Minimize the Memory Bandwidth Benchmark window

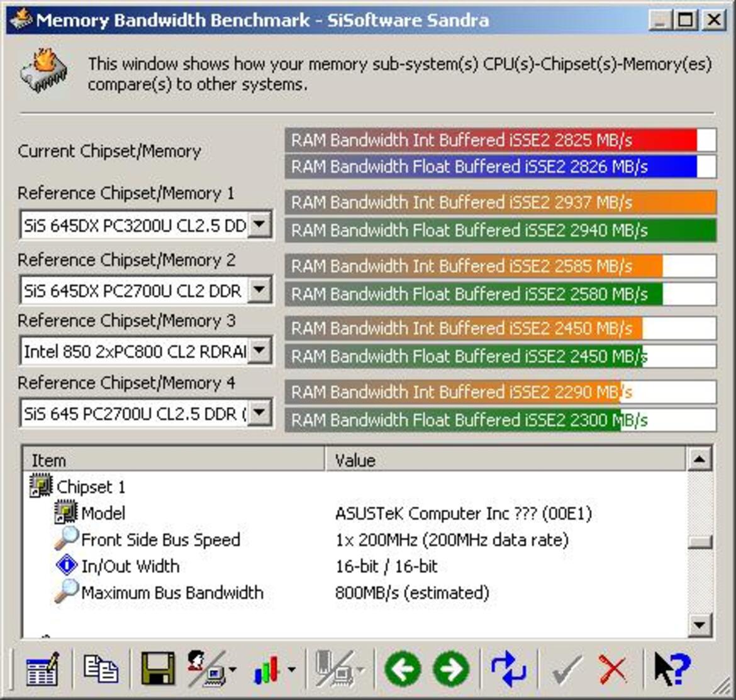(661, 20)
